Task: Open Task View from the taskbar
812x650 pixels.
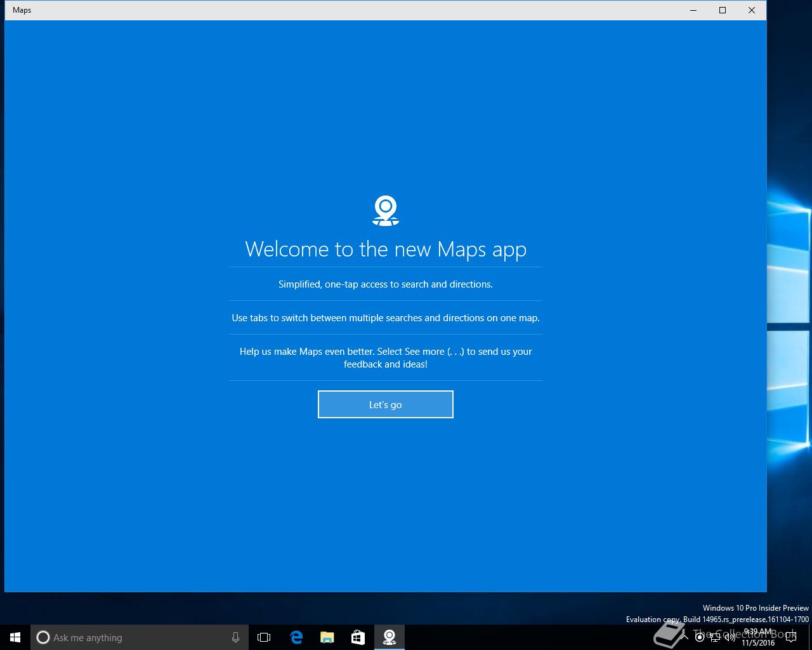Action: (264, 637)
